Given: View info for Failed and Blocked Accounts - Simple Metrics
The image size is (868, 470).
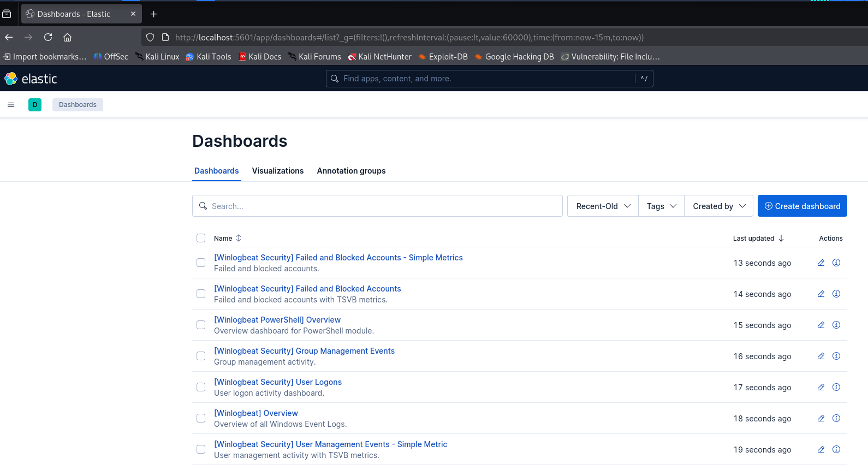Looking at the screenshot, I should click(836, 263).
